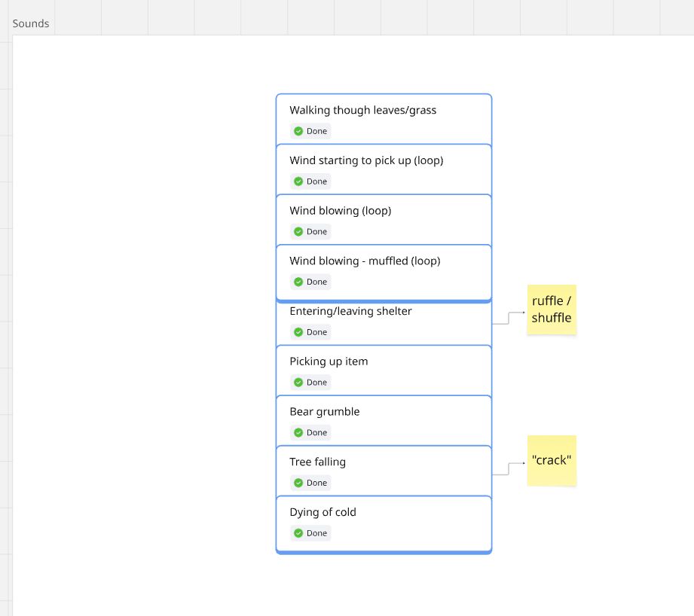Click Done status on 'Entering/leaving shelter' card

pos(310,332)
